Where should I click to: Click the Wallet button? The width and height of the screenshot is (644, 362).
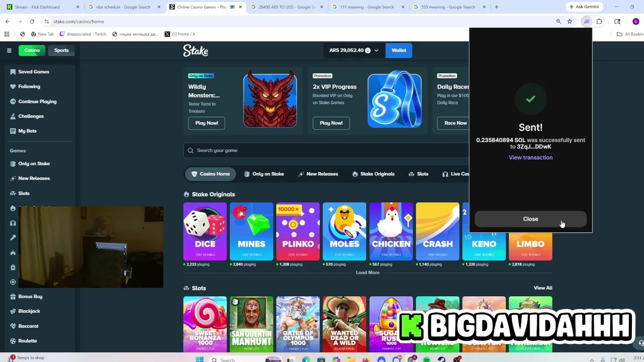399,50
